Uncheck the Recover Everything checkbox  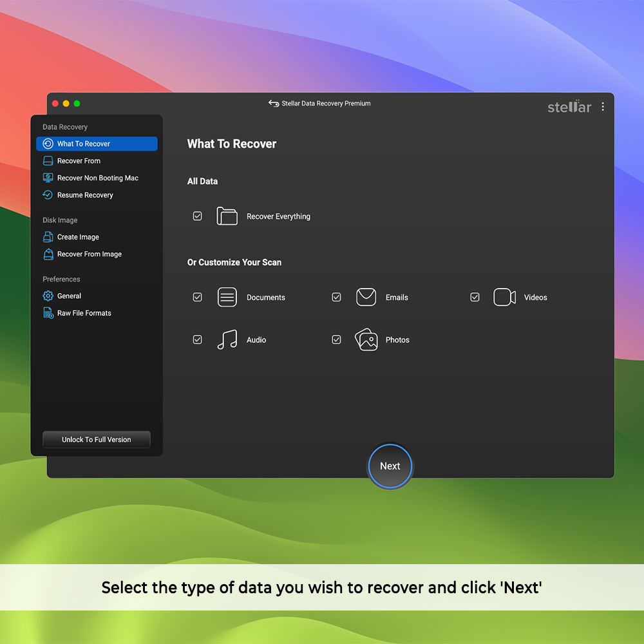pyautogui.click(x=198, y=216)
